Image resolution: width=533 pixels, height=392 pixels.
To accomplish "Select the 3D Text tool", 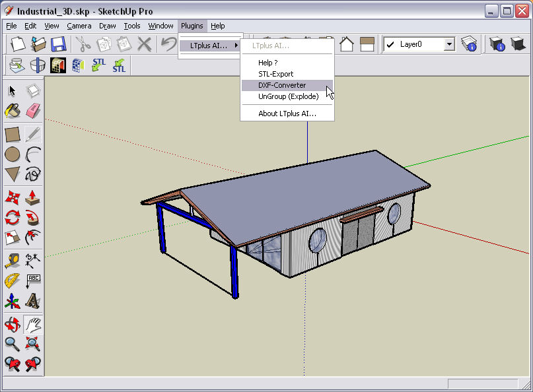I will click(32, 302).
